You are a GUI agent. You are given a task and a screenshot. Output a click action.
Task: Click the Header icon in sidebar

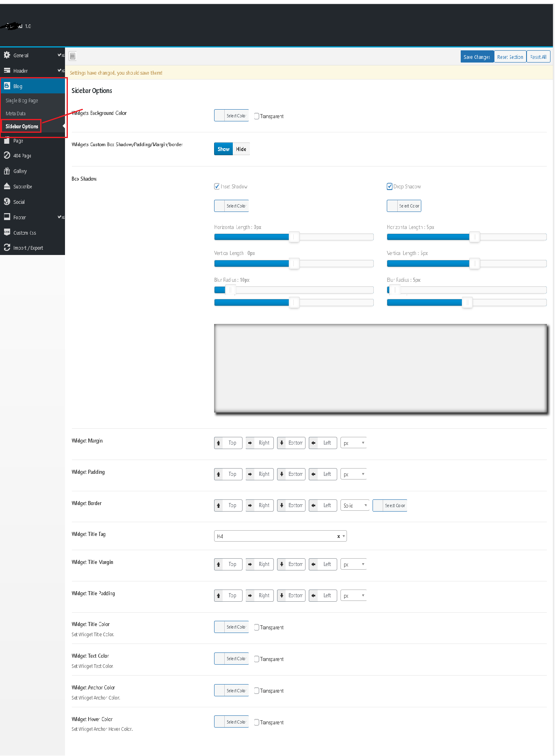7,70
